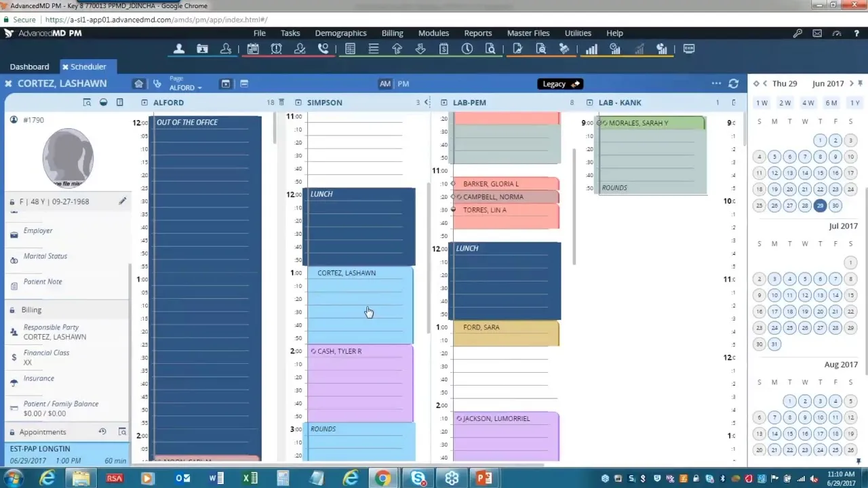Image resolution: width=868 pixels, height=488 pixels.
Task: Open the calendar/scheduler icon in the toolbar
Action: coord(252,48)
